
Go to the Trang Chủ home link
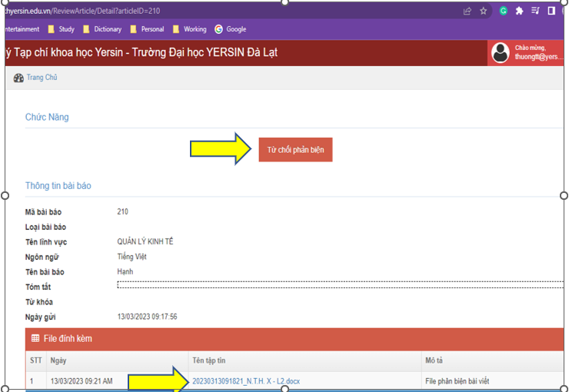tap(42, 78)
